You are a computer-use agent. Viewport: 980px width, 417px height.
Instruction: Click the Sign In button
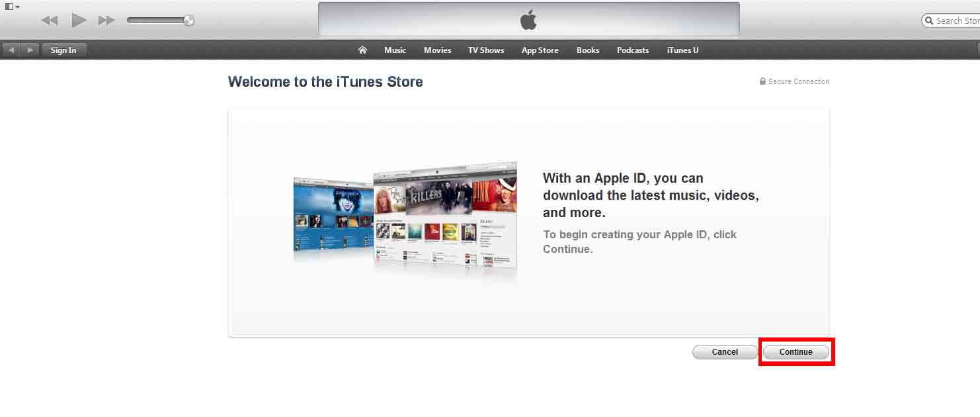coord(63,50)
